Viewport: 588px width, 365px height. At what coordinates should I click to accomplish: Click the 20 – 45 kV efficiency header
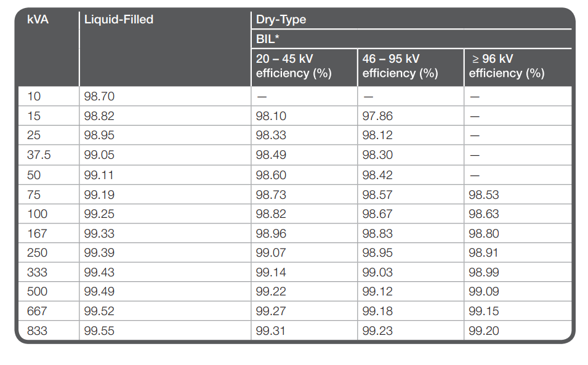click(x=294, y=66)
